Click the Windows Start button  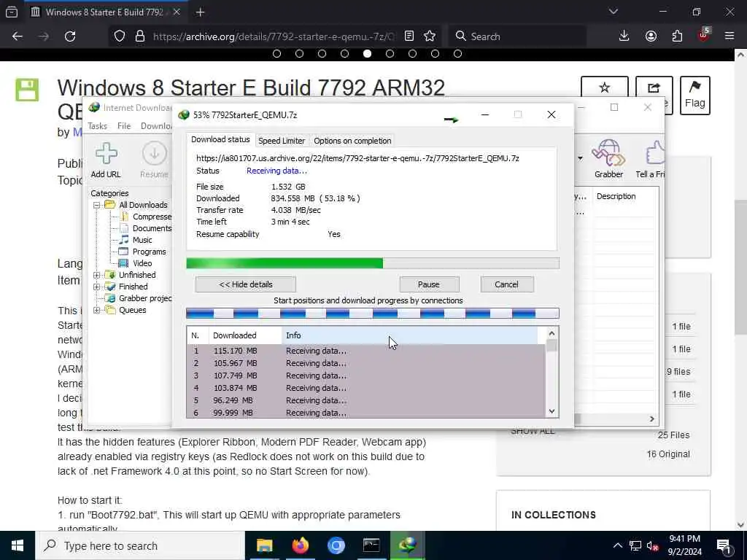[x=18, y=545]
